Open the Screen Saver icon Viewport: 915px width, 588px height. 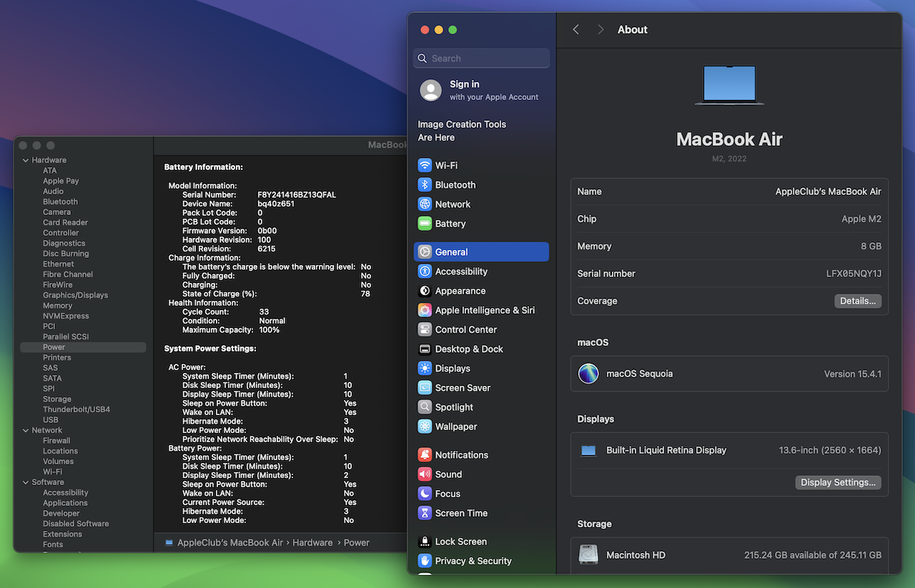click(425, 387)
